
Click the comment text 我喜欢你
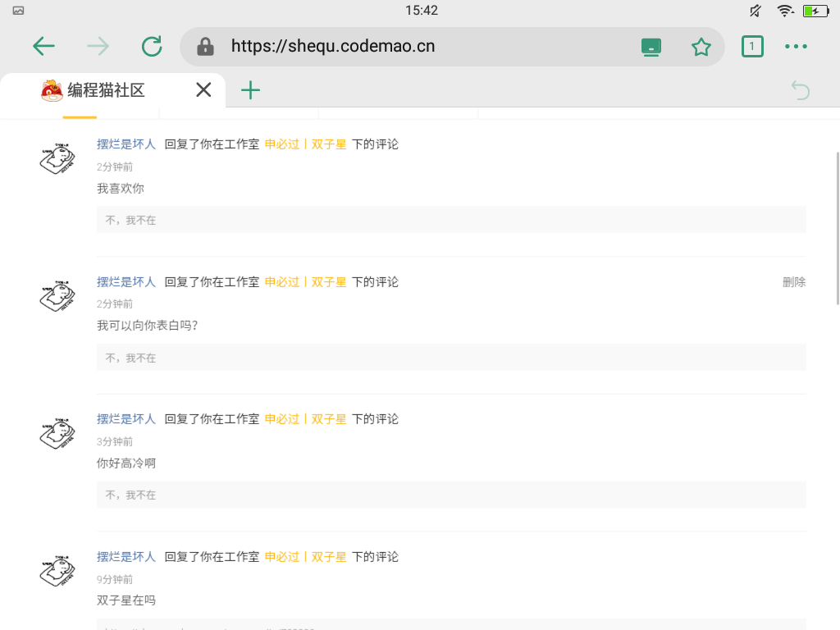pos(121,189)
